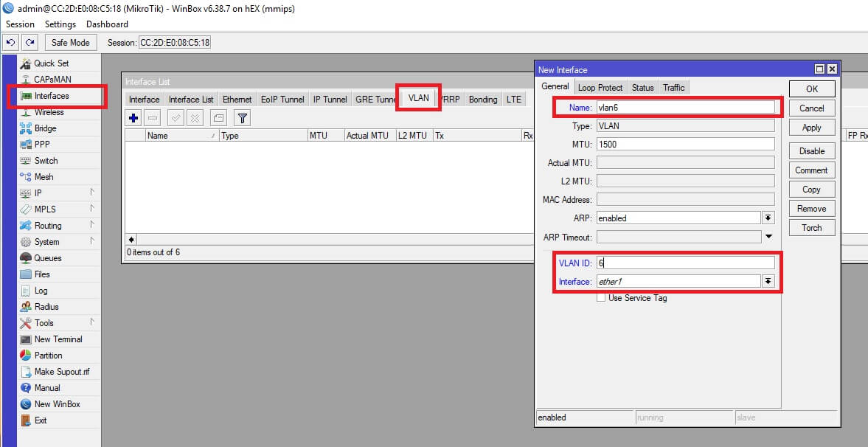The image size is (868, 447).
Task: Open the Mesh menu icon
Action: tap(26, 177)
